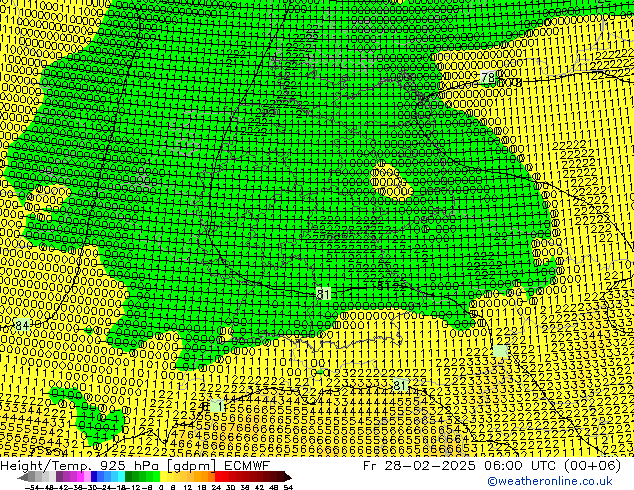634x490 pixels.
Task: Click the small yellow warm patch inside the green area
Action: [390, 180]
